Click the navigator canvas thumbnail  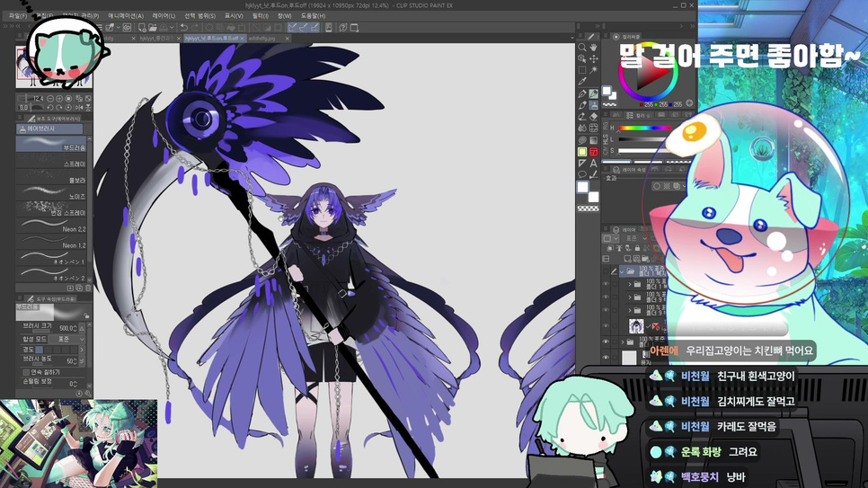pos(54,67)
